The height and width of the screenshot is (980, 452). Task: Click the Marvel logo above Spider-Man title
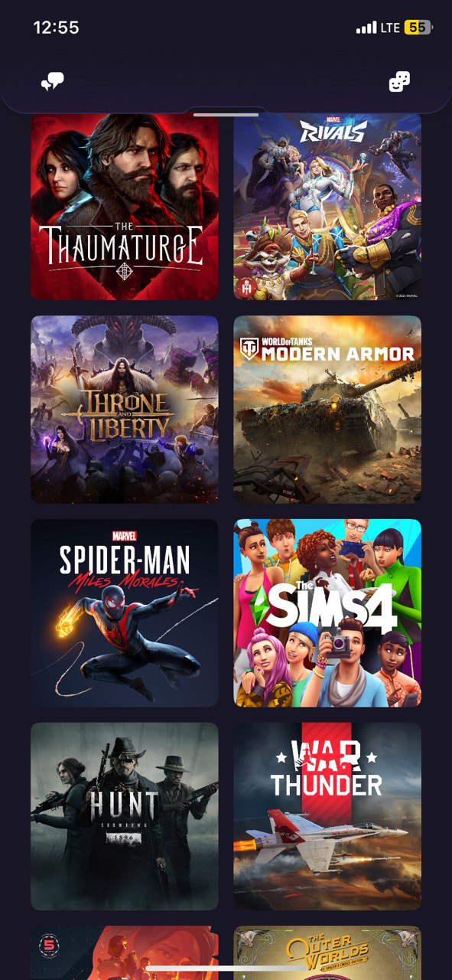124,536
